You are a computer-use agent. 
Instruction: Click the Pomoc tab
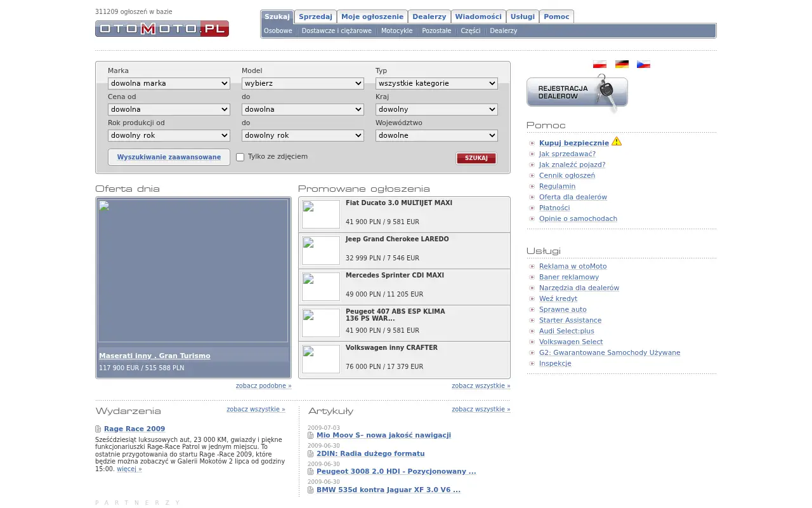click(556, 17)
